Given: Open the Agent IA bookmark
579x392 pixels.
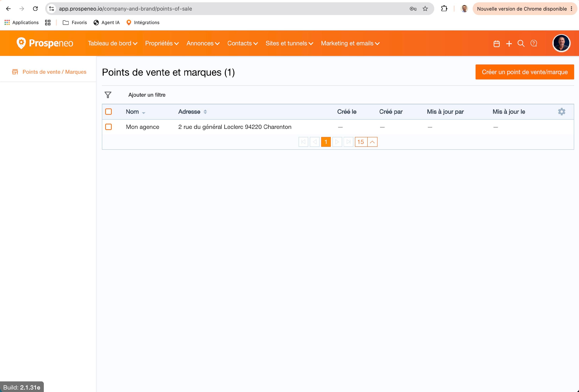Looking at the screenshot, I should tap(107, 22).
